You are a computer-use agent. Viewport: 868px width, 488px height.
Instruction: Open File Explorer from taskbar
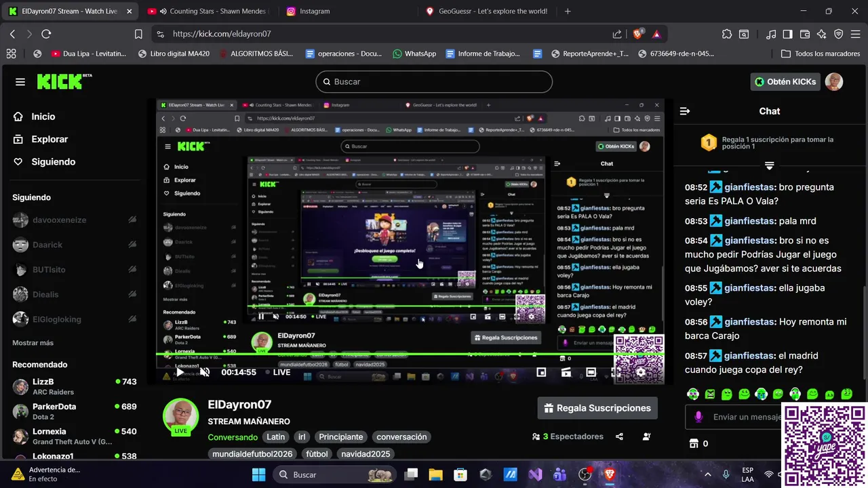click(435, 474)
